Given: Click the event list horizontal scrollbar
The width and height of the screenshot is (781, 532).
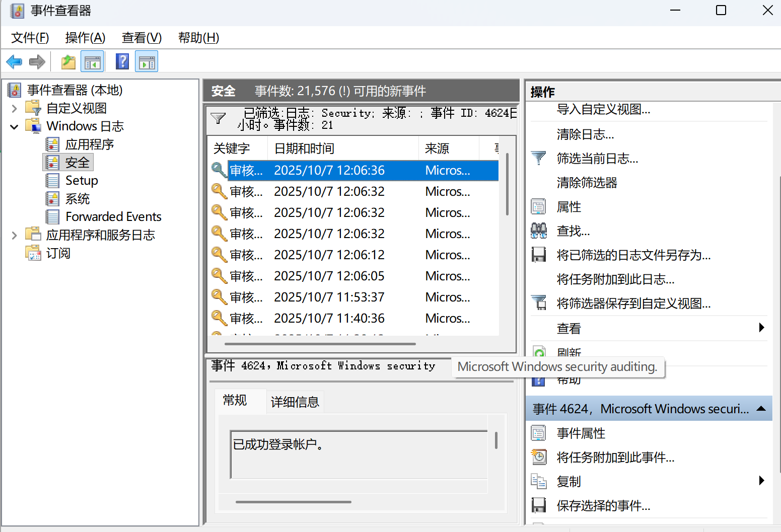Looking at the screenshot, I should click(x=320, y=344).
